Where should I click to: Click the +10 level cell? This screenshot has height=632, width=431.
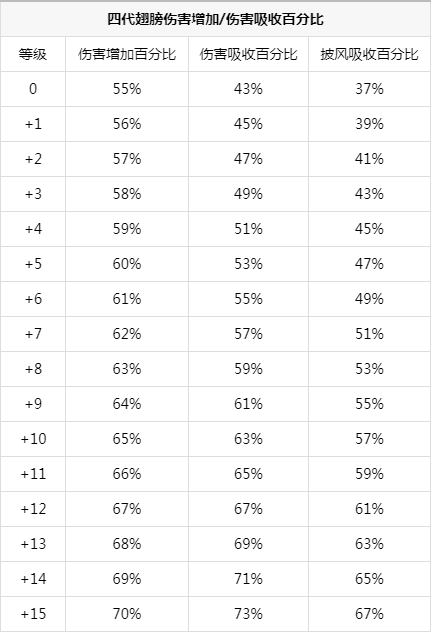[x=33, y=439]
